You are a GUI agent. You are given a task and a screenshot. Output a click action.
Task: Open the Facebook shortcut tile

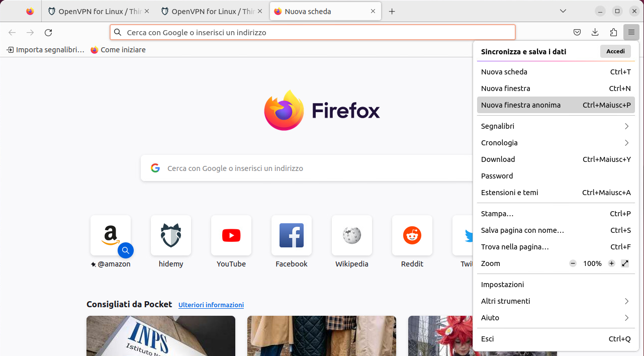[292, 235]
